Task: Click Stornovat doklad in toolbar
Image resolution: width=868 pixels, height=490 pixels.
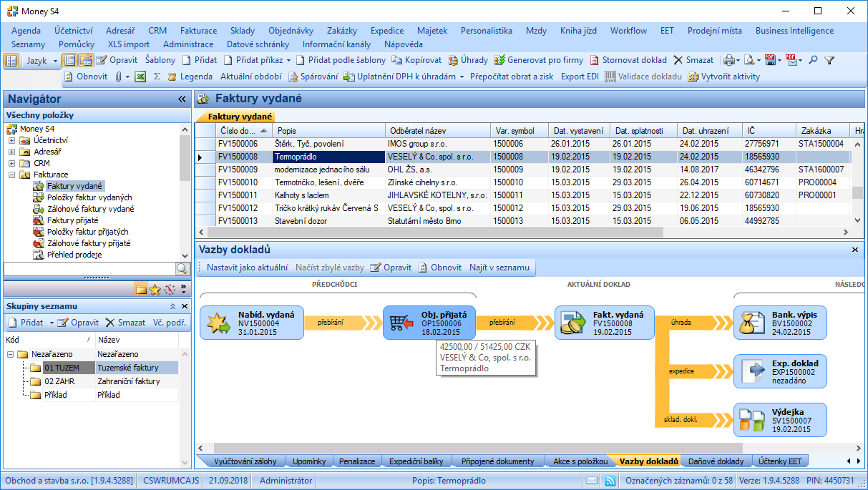Action: 628,61
